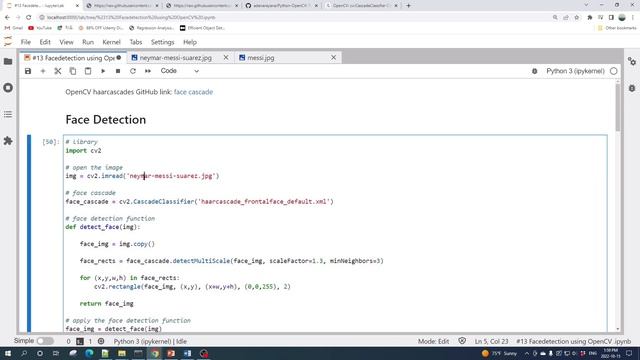
Task: Open the Table of Contents panel
Action: (8, 114)
